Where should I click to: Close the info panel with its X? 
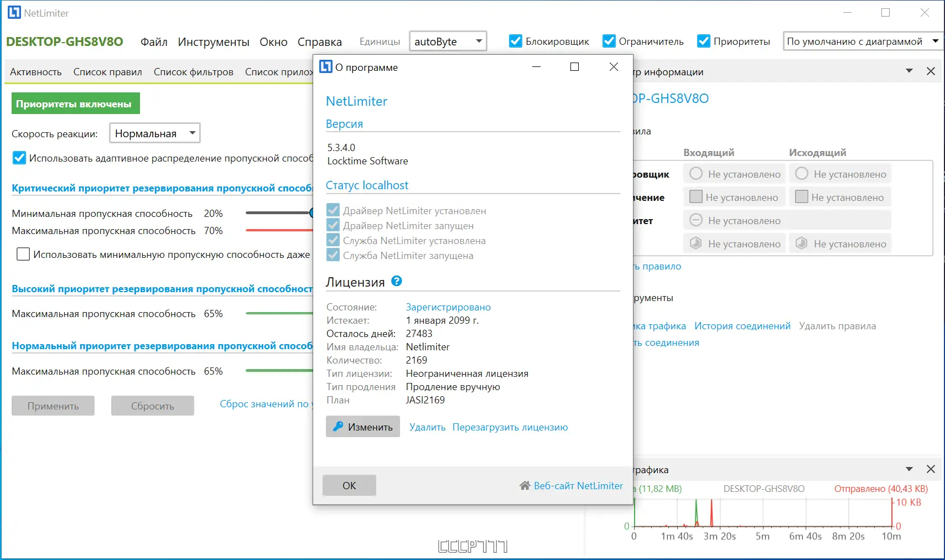[x=931, y=71]
